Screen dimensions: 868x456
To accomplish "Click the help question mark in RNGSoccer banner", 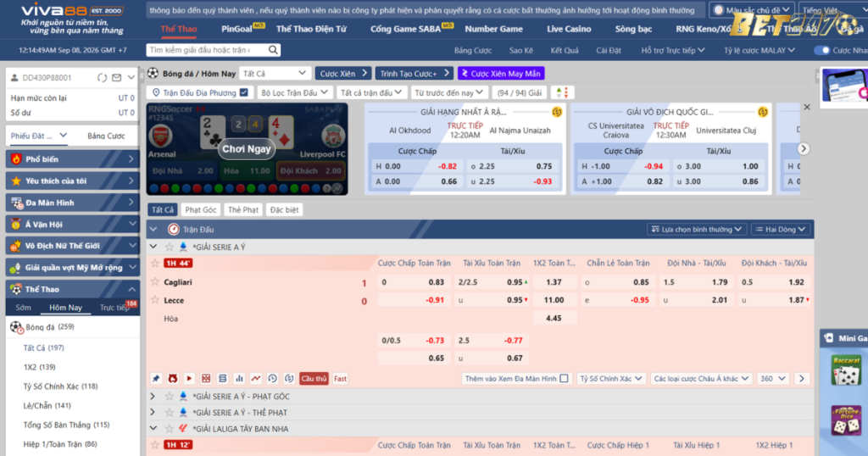I will coord(326,189).
